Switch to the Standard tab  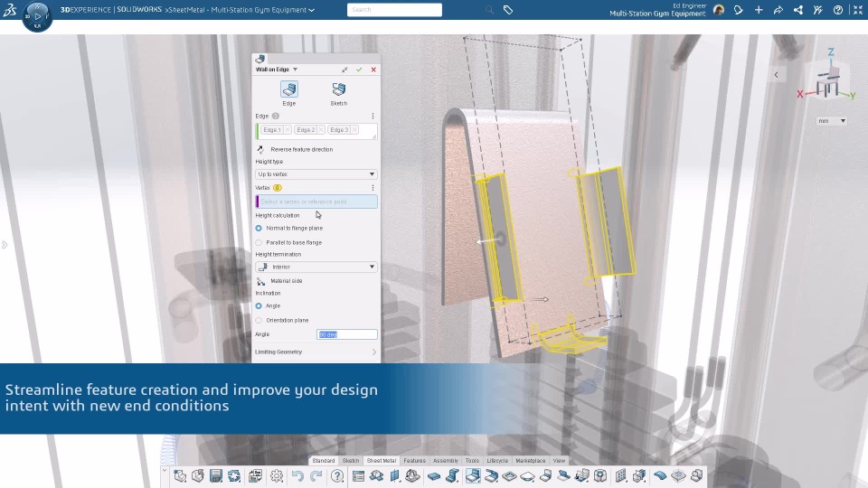324,460
